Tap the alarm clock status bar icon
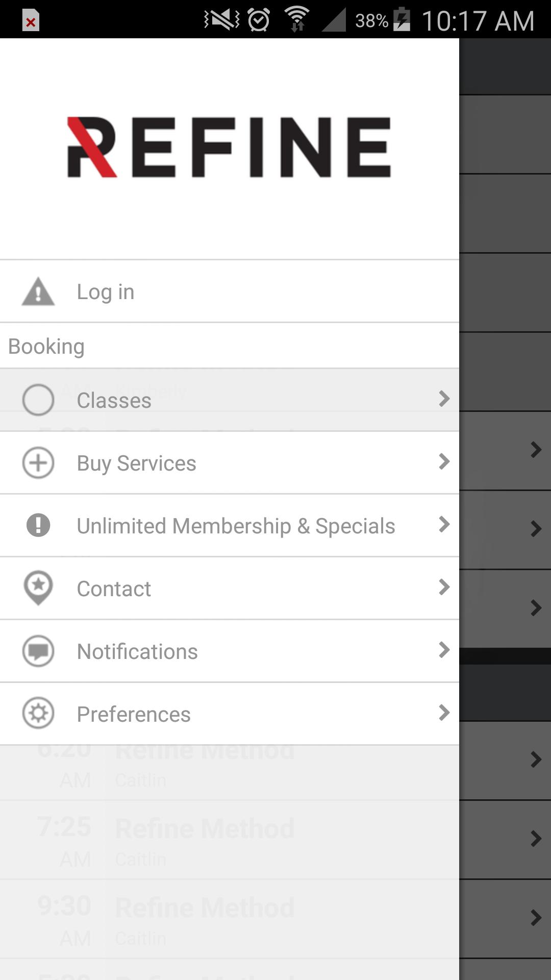Image resolution: width=551 pixels, height=980 pixels. click(x=259, y=20)
